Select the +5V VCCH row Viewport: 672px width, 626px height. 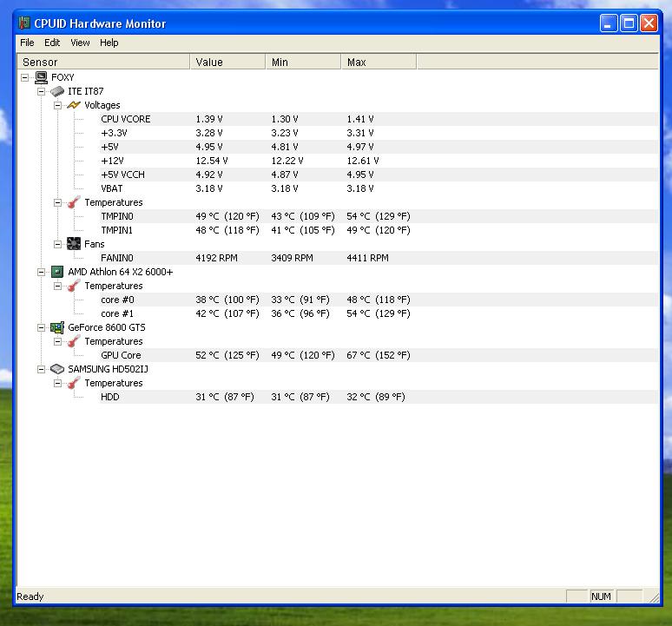379,175
